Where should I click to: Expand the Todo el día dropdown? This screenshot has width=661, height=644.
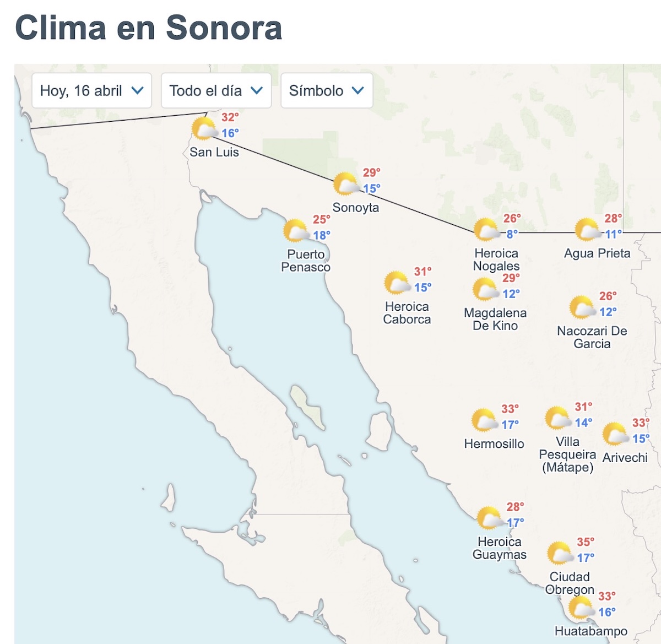(214, 91)
